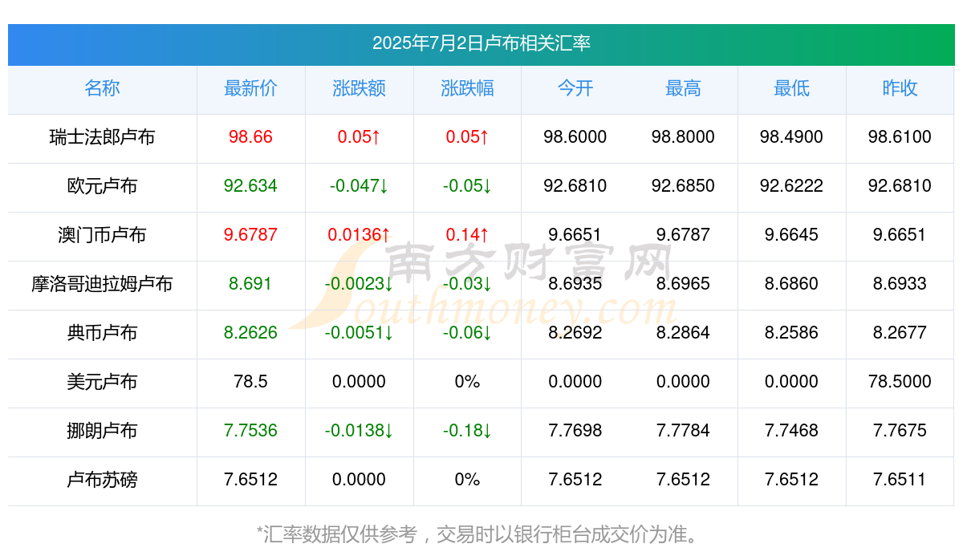Viewport: 963px width, 560px height.
Task: Click the opening value 7.7698
Action: tap(575, 431)
